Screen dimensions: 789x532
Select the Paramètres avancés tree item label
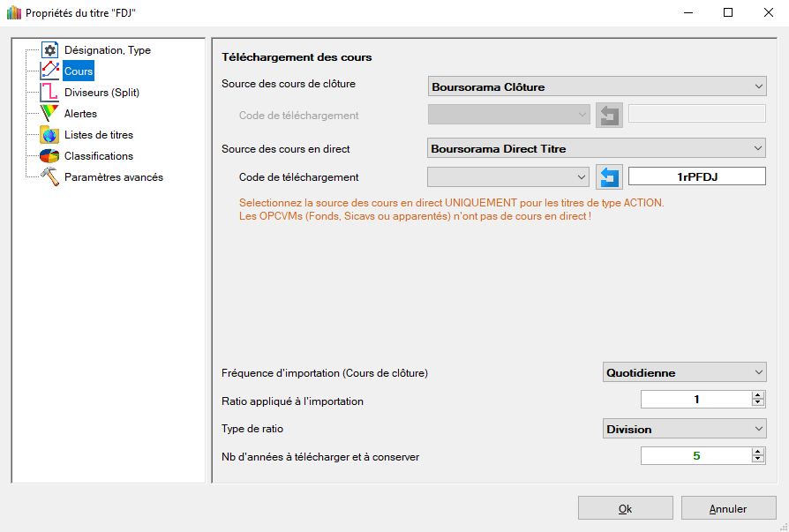(114, 177)
